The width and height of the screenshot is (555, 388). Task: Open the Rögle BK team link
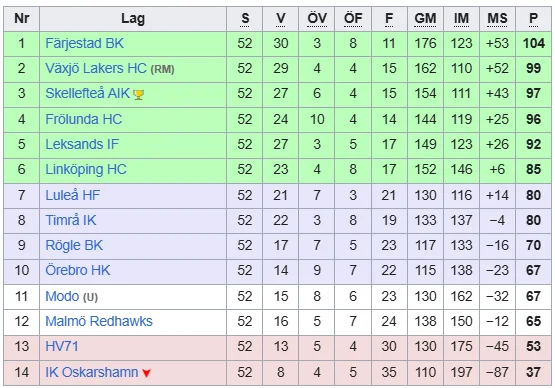coord(74,246)
